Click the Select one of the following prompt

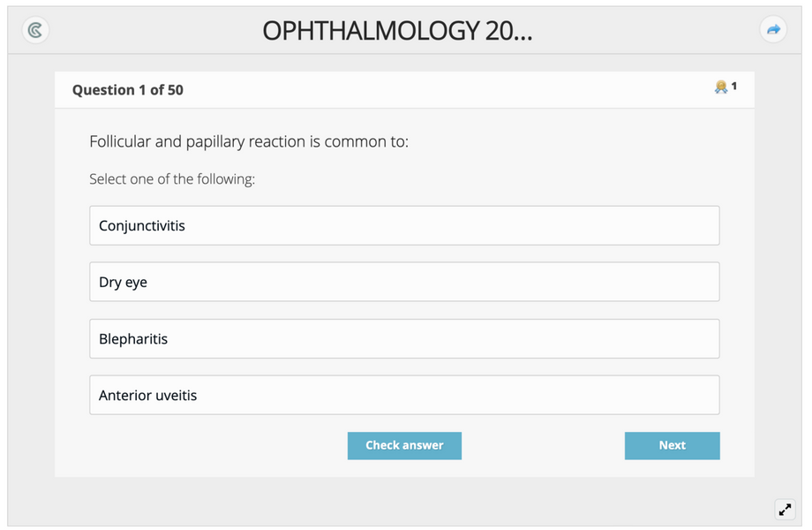click(x=172, y=179)
